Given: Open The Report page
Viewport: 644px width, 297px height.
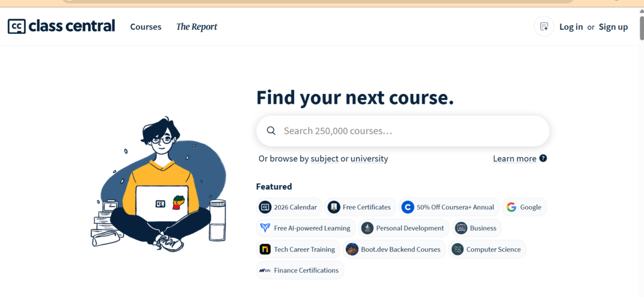Looking at the screenshot, I should pos(197,27).
